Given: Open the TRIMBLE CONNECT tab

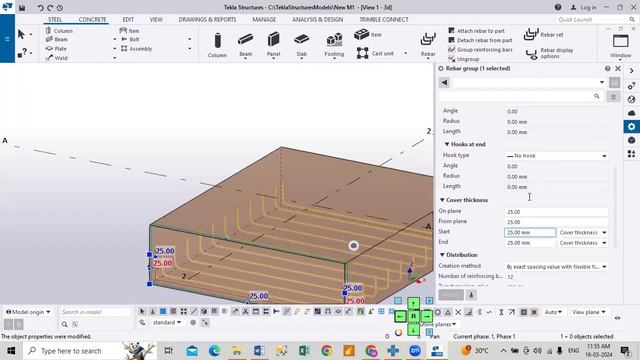Looking at the screenshot, I should 384,20.
